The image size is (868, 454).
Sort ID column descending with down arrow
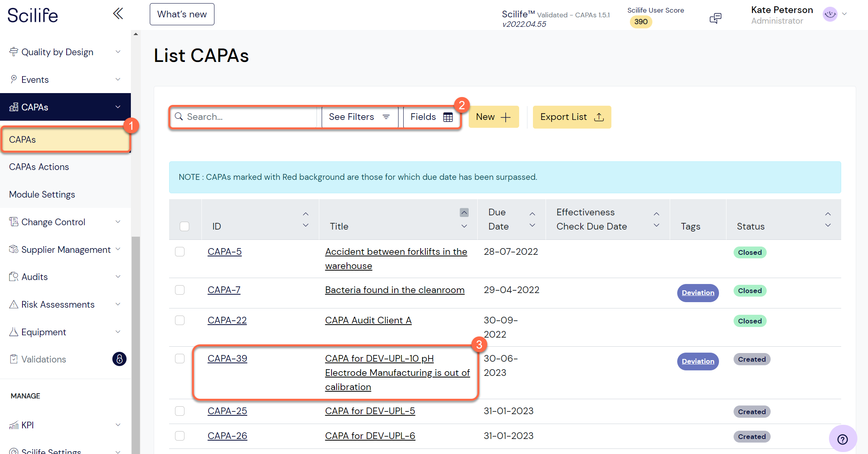(x=305, y=225)
